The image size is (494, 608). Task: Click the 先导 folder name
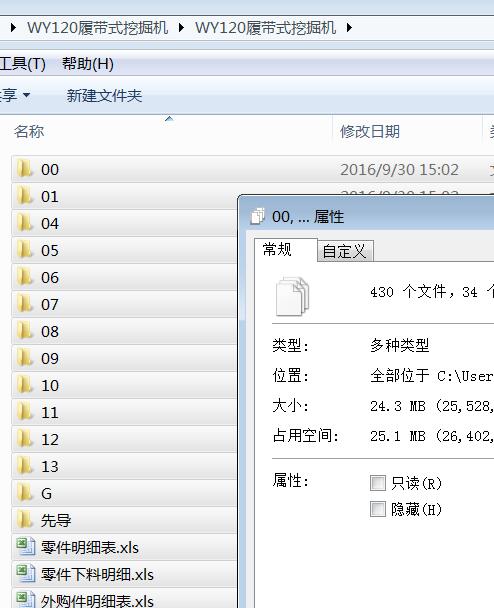point(56,520)
